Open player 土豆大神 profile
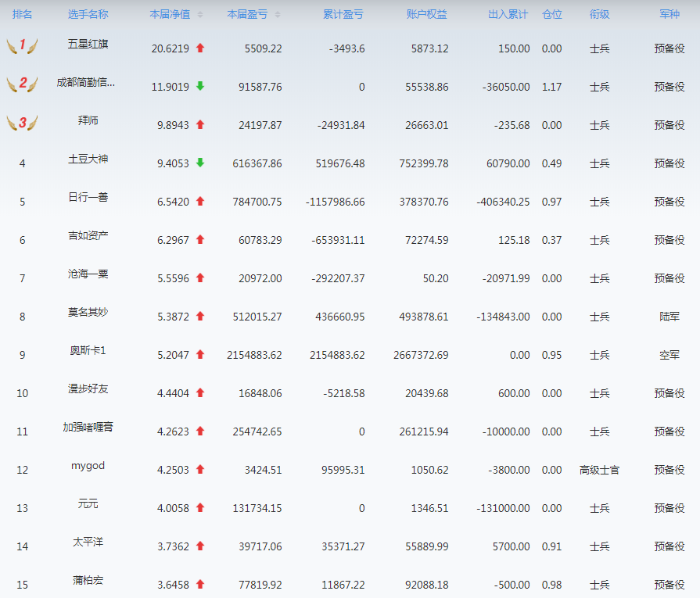Viewport: 700px width, 598px height. tap(88, 159)
